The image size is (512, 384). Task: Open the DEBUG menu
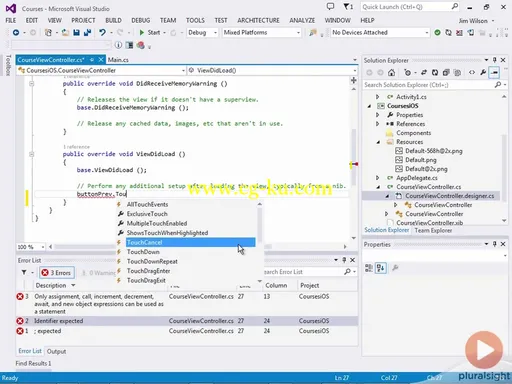[x=140, y=21]
